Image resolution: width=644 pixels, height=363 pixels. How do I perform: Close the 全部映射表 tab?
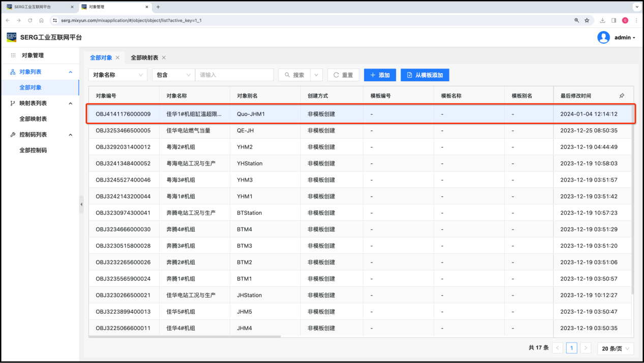click(164, 58)
